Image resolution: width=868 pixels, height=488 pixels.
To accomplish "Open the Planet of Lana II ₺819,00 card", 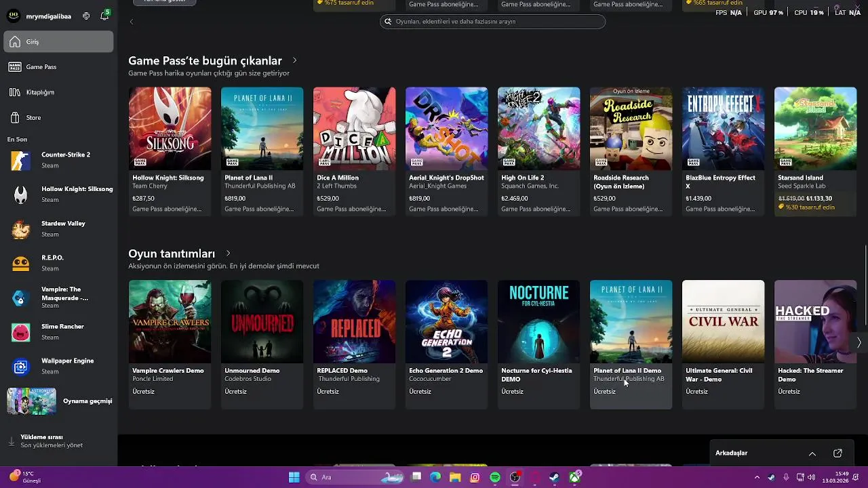I will click(x=262, y=152).
